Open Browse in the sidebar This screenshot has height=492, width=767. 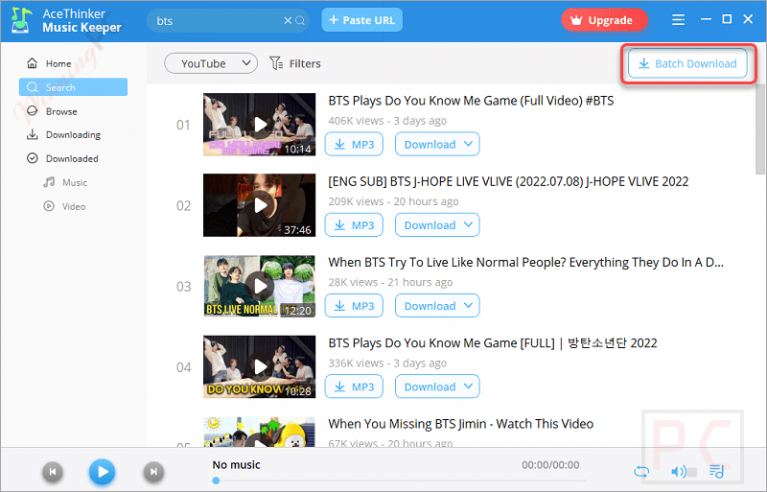52,111
